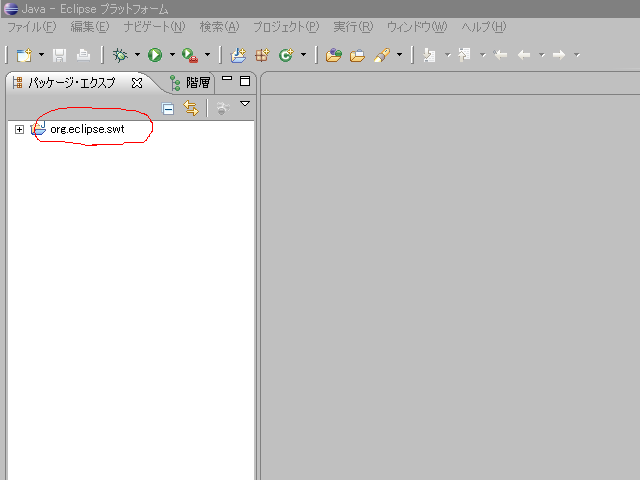This screenshot has height=480, width=640.
Task: Open the Debug dropdown arrow
Action: click(x=137, y=54)
